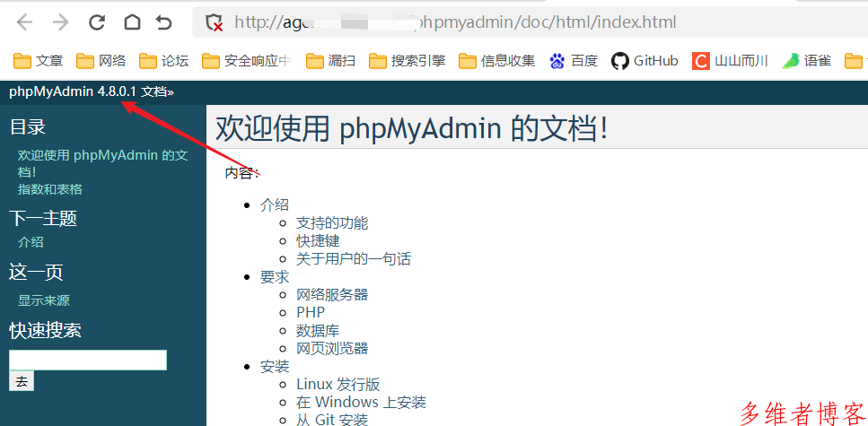
Task: Click the browser back arrow
Action: pos(25,22)
